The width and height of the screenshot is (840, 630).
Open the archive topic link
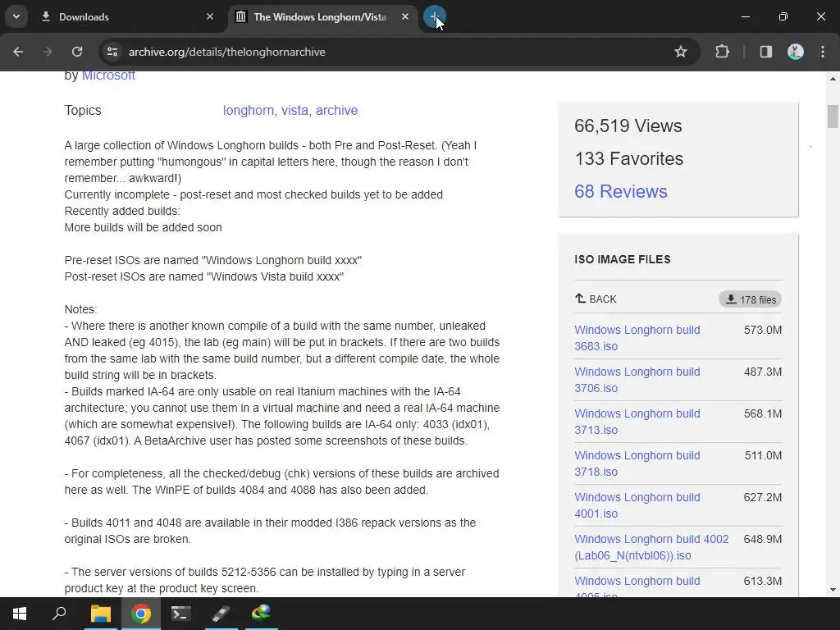(336, 111)
